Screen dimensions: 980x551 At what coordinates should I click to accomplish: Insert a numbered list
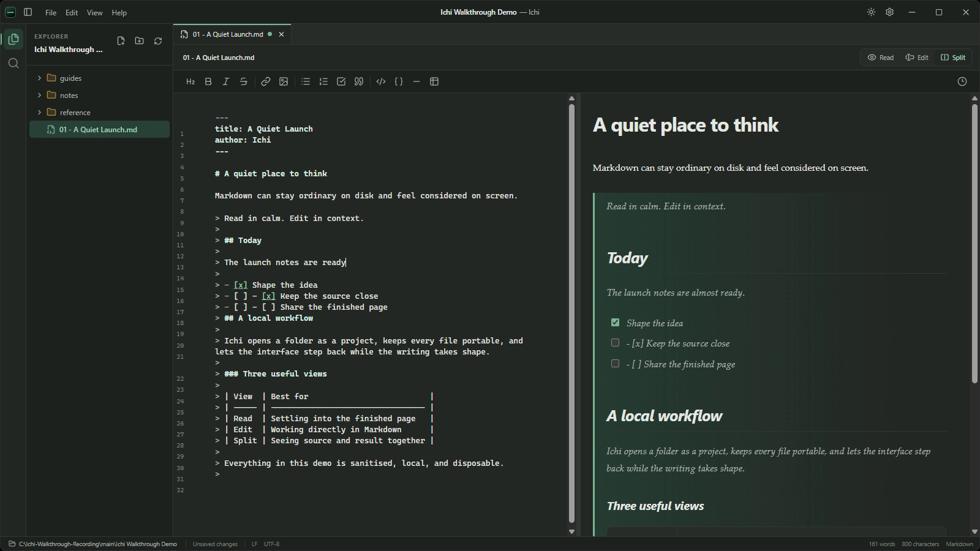323,81
